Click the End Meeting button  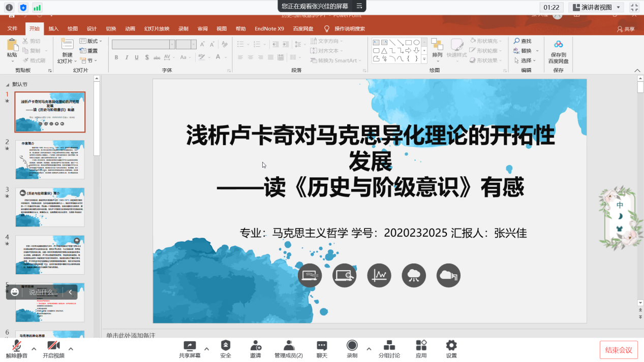[619, 350]
